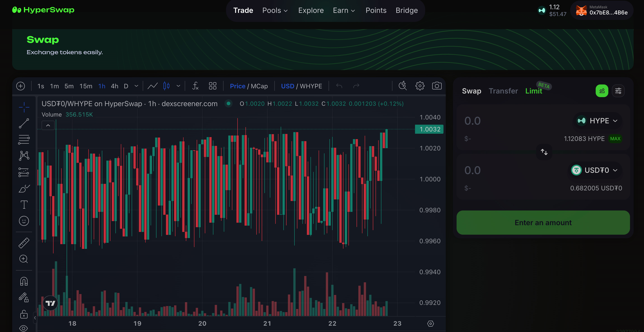Open the emoji icons tool
The width and height of the screenshot is (644, 332).
(24, 221)
